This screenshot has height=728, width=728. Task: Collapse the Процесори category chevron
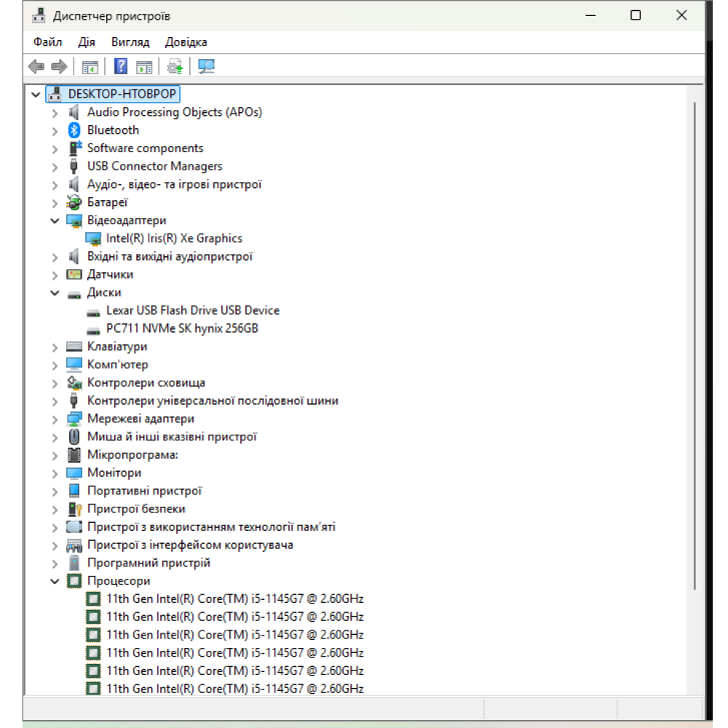click(x=55, y=581)
